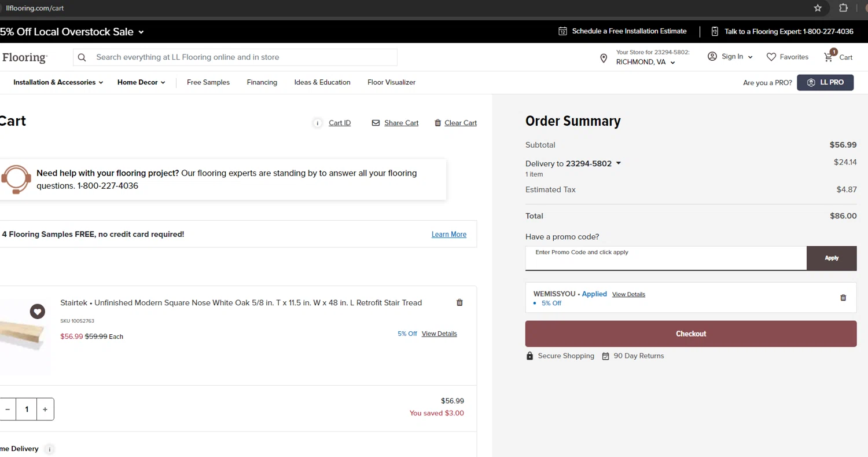Viewport: 868px width, 457px height.
Task: Click the Favorites label in the header
Action: click(x=794, y=57)
